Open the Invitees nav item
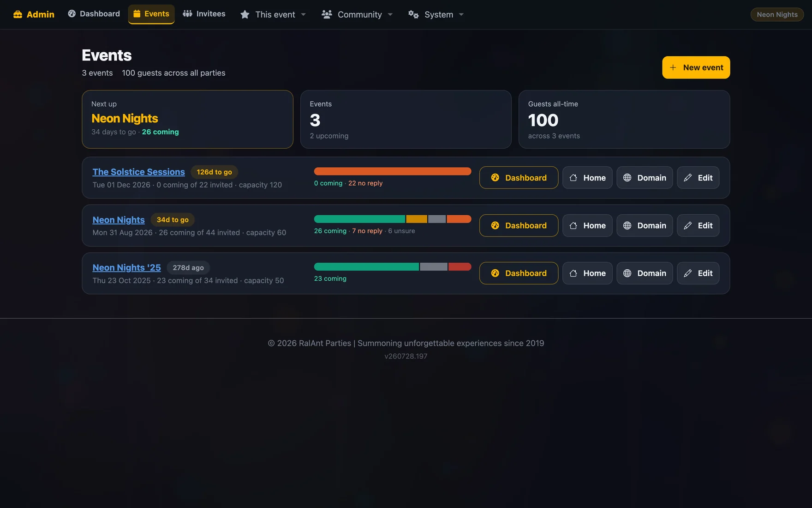Screen dimensions: 812x508 (x=204, y=14)
